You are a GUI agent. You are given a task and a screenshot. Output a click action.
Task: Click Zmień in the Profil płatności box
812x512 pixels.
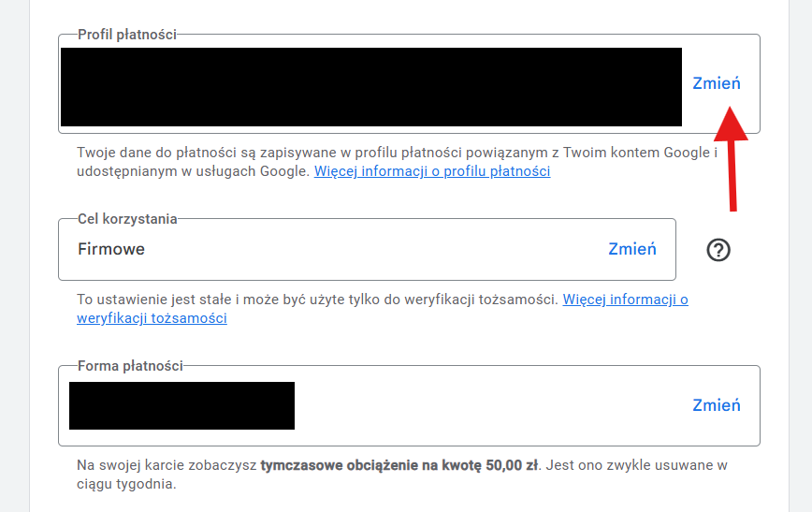tap(717, 83)
